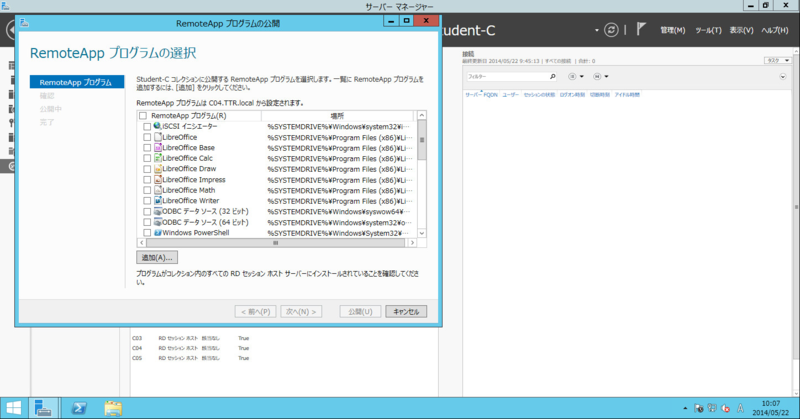Select the RemoteApp プログラム wizard step
Screen dimensions: 800x419
pos(77,82)
